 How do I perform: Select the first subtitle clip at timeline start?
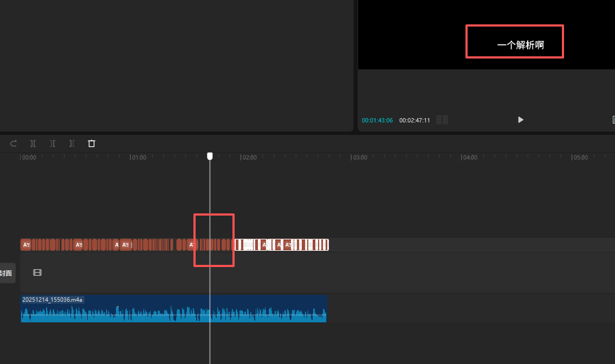coord(26,245)
